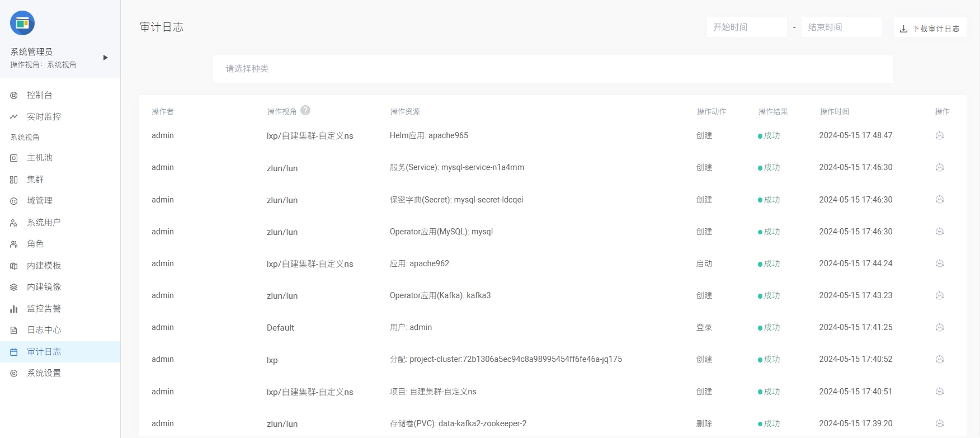The image size is (980, 438).
Task: Click action icon for data-kafka2-zookeeper-2 row
Action: tap(940, 423)
